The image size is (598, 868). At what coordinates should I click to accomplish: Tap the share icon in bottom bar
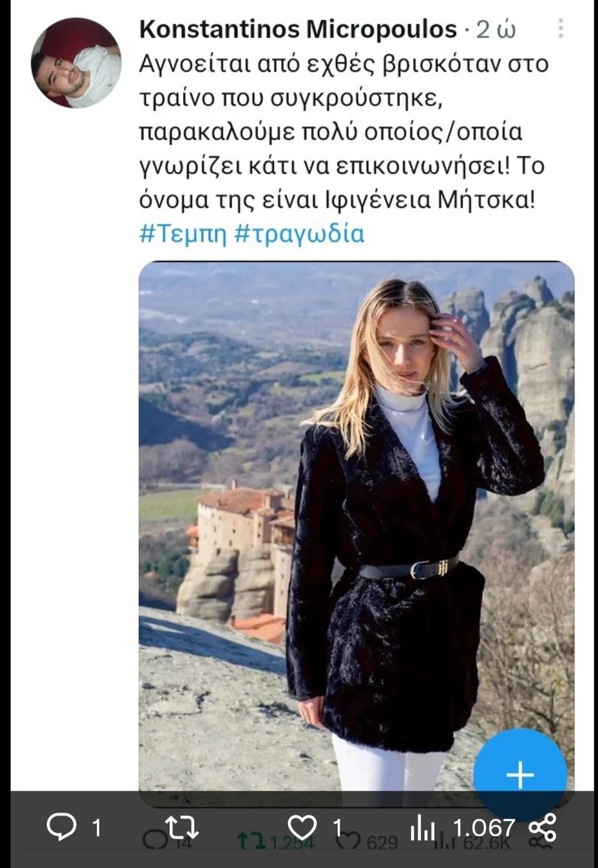point(542,828)
